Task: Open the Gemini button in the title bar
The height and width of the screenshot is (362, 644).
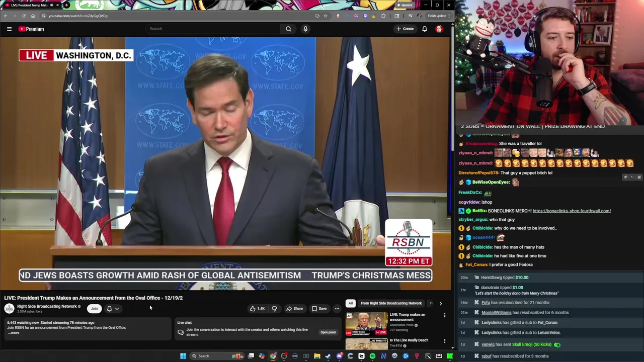Action: pos(405,5)
